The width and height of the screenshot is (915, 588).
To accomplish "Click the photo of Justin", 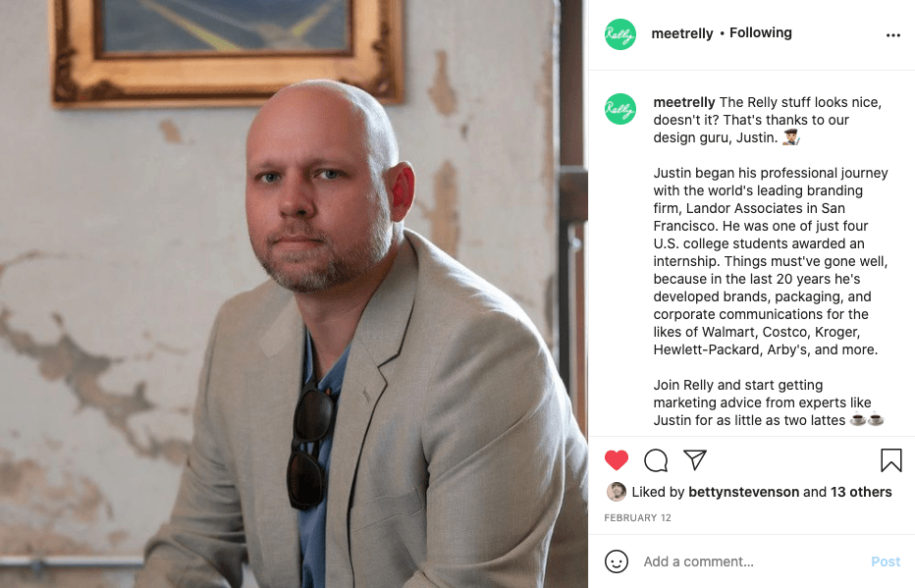I will pos(295,294).
